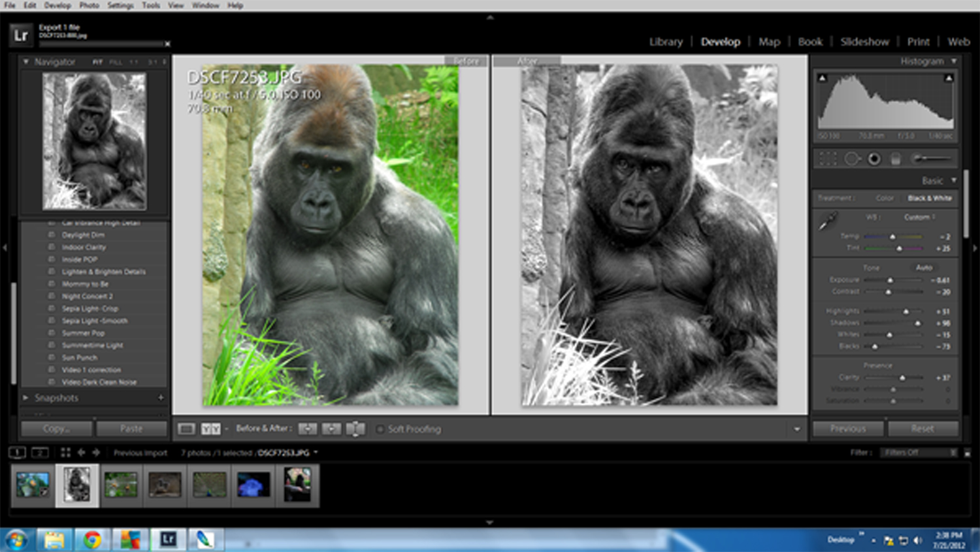Choose the Graduated Filter tool
Viewport: 980px width, 552px height.
pos(896,159)
